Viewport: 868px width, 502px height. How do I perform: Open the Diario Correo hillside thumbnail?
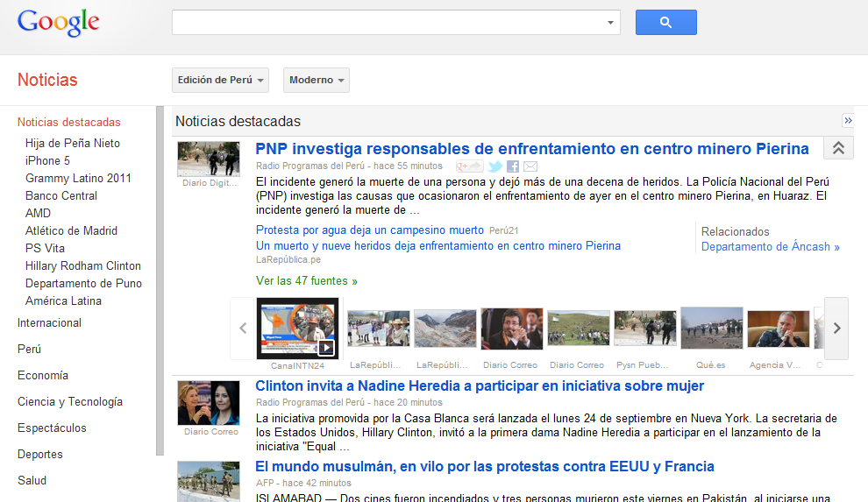pos(579,329)
